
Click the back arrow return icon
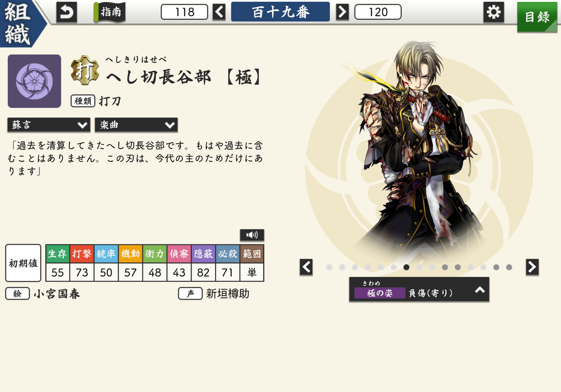[66, 12]
